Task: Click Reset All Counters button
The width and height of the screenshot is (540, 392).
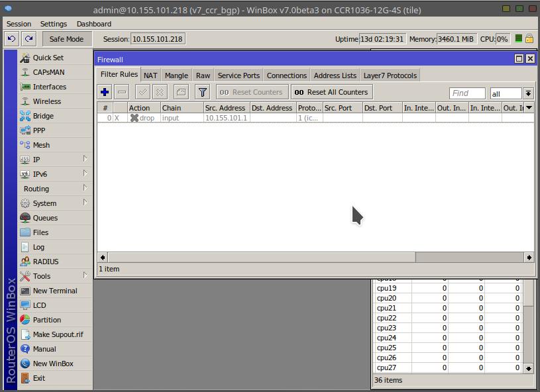Action: [331, 92]
